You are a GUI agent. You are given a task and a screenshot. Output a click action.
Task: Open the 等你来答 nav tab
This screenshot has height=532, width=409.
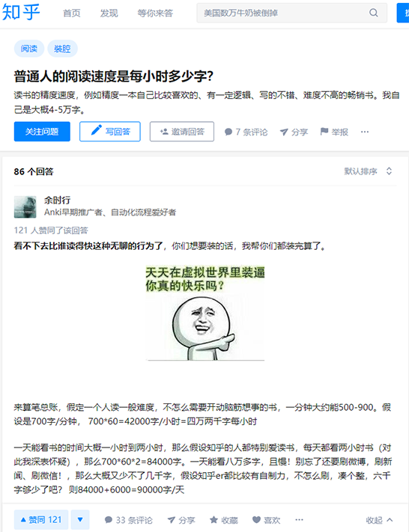[x=155, y=13]
